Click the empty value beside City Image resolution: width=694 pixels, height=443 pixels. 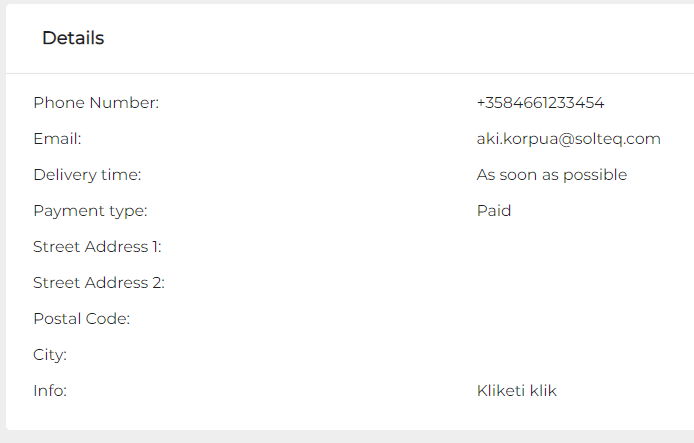(540, 355)
